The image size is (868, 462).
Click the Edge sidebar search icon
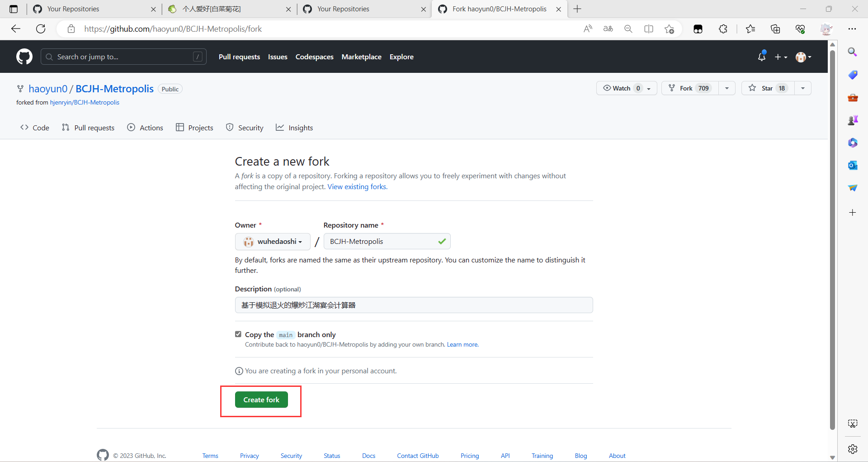pyautogui.click(x=853, y=52)
